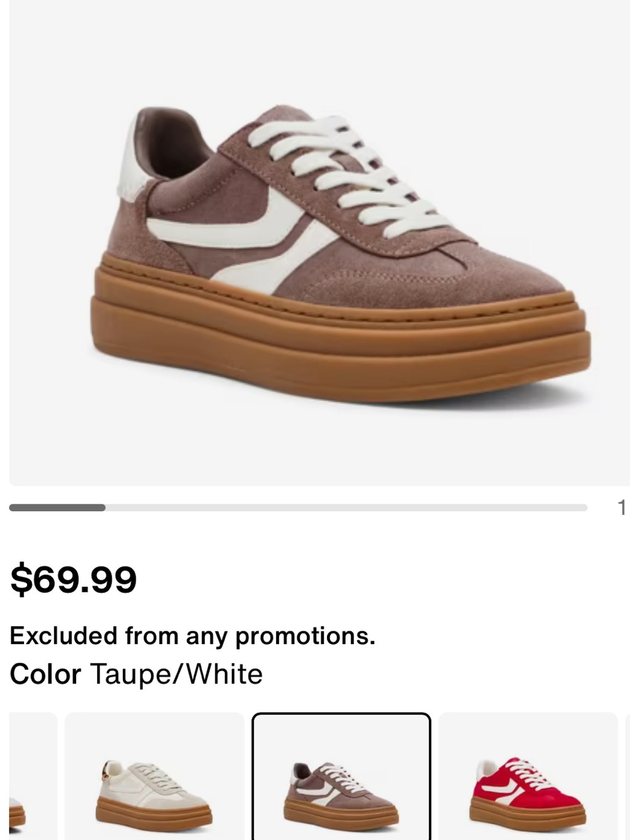Open the large taupe sneaker product photo
Image resolution: width=630 pixels, height=840 pixels.
[319, 243]
